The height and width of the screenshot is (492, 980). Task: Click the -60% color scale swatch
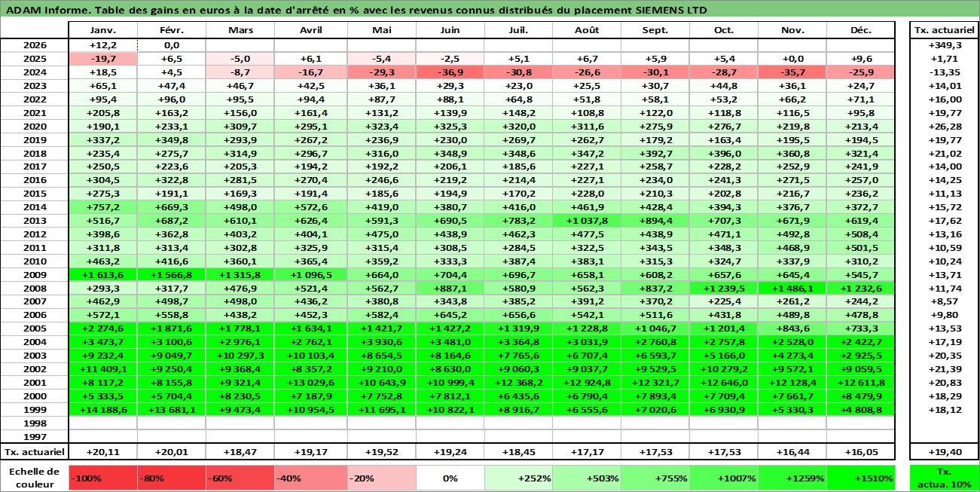[x=240, y=478]
